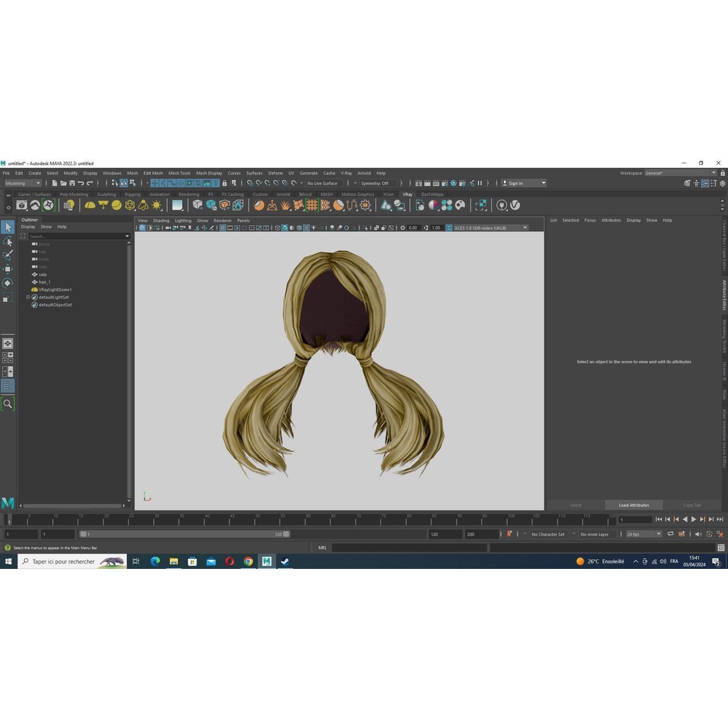Open the 24 fps frame rate dropdown
Image resolution: width=728 pixels, height=728 pixels.
(644, 535)
